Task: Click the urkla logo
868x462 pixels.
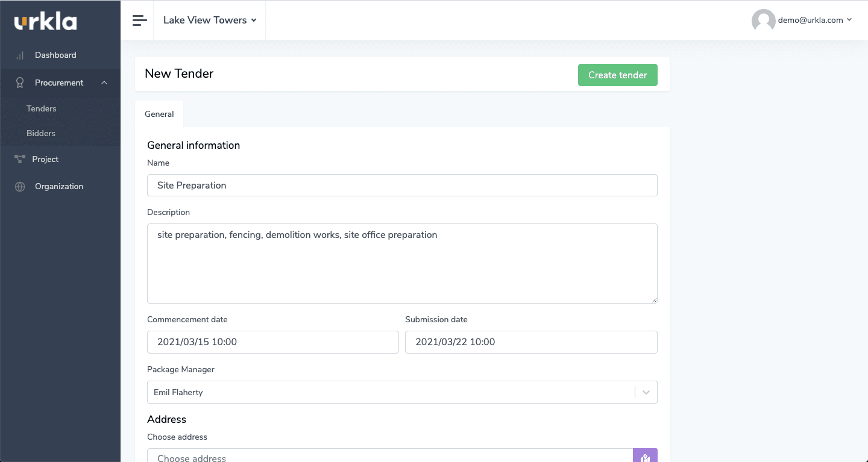Action: (x=46, y=22)
